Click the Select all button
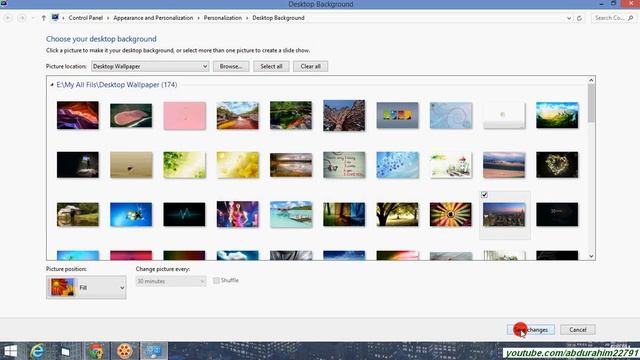The height and width of the screenshot is (360, 640). [x=271, y=66]
